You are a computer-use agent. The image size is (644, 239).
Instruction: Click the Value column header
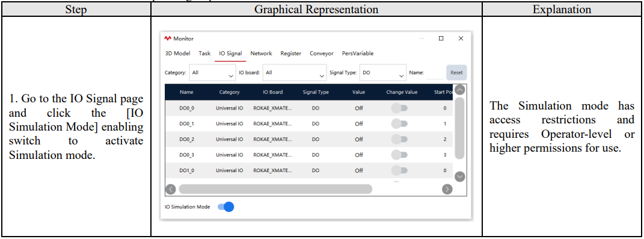(x=358, y=92)
